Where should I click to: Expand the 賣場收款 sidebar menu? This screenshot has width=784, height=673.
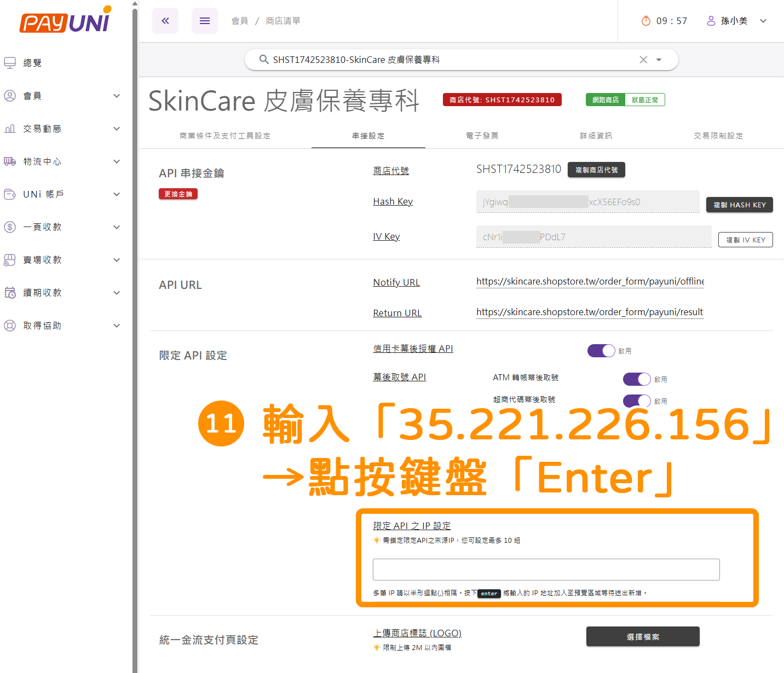[117, 260]
